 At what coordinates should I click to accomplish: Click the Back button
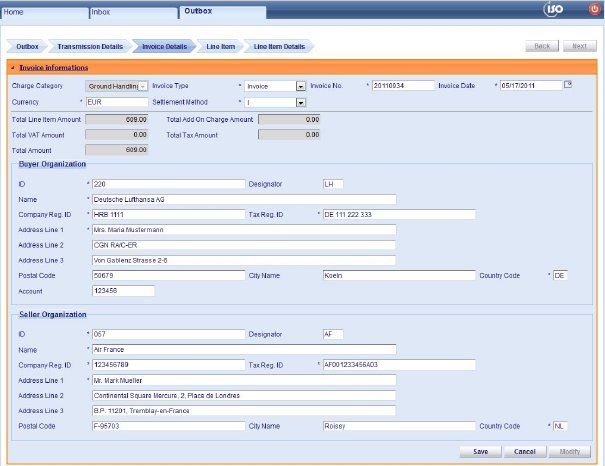542,46
